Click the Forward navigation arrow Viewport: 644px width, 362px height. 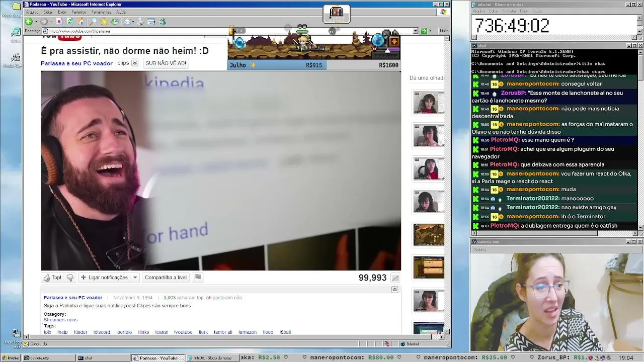click(x=44, y=22)
